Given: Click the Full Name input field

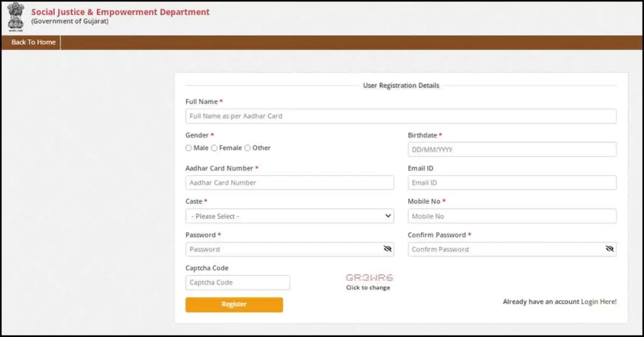Looking at the screenshot, I should [401, 116].
